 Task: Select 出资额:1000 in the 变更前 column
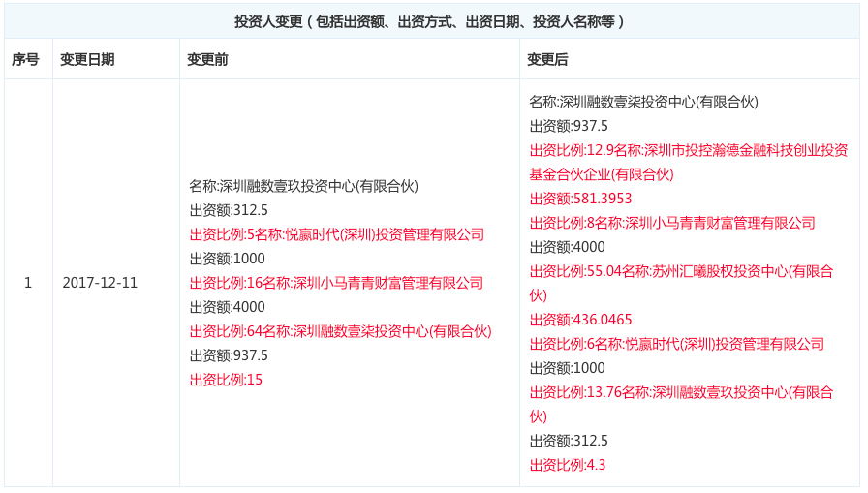point(227,259)
